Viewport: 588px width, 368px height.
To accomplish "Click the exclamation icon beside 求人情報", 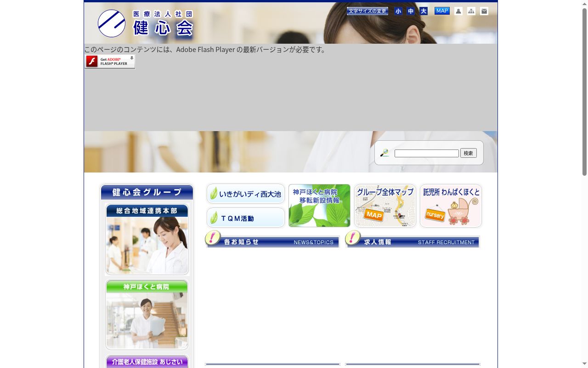I will [x=353, y=238].
